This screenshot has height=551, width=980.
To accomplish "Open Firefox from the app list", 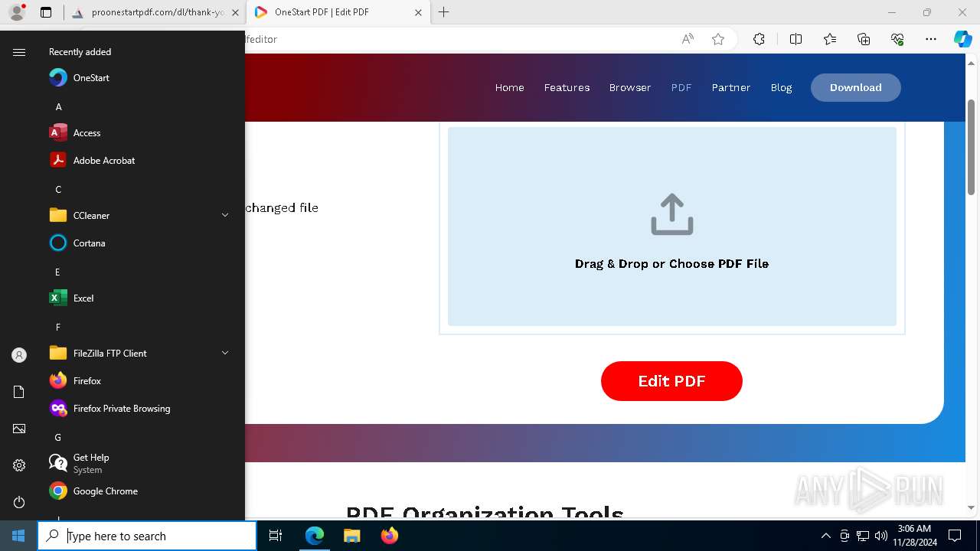I will [x=138, y=381].
